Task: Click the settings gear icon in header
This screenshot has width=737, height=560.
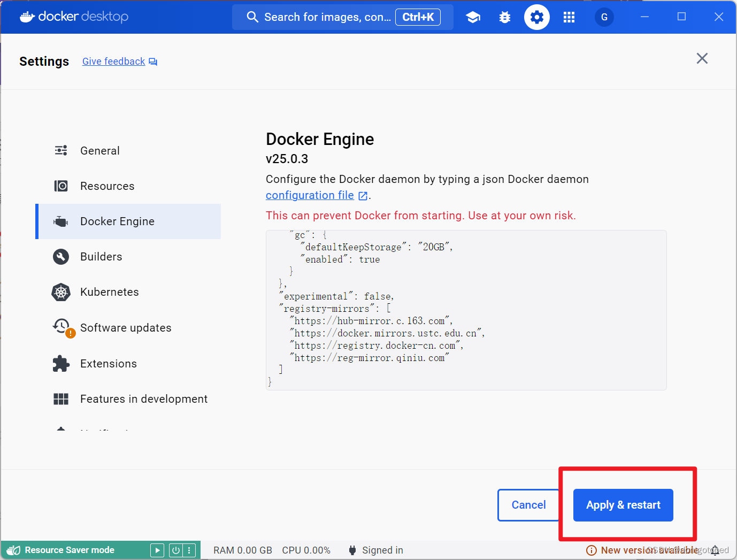Action: 536,17
